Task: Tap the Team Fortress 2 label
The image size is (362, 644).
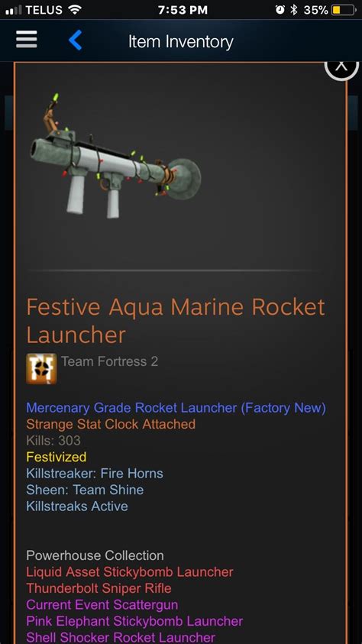Action: click(x=109, y=361)
